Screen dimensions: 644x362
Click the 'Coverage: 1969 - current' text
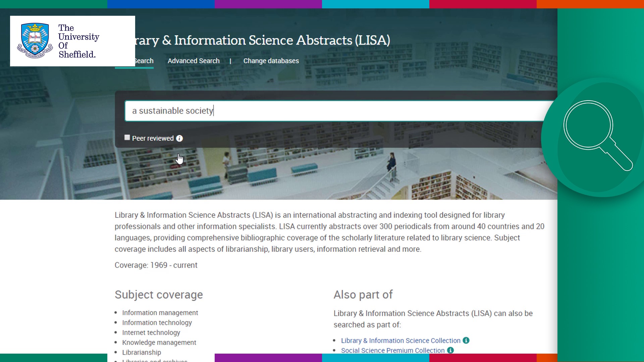pos(156,265)
